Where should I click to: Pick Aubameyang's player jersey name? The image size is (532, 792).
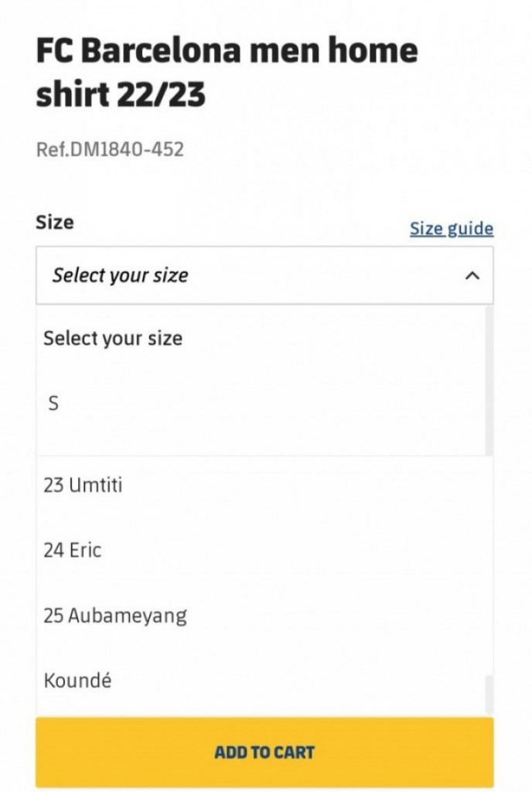pos(114,615)
